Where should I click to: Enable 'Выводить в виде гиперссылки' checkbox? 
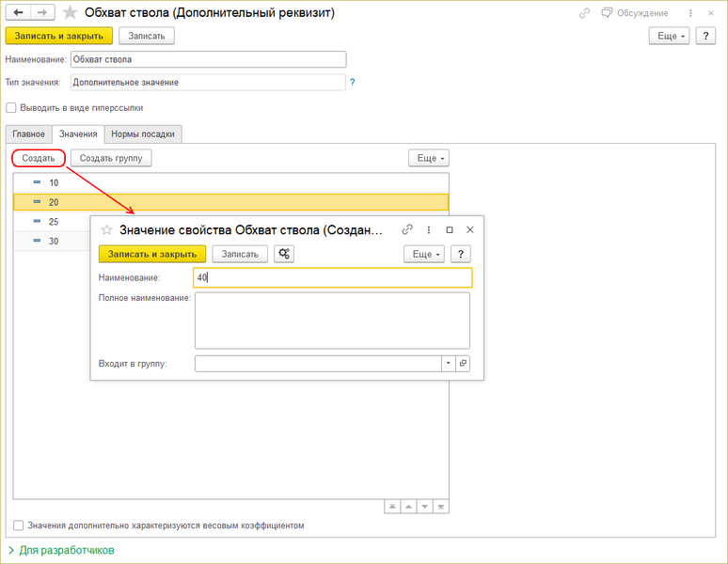click(10, 107)
